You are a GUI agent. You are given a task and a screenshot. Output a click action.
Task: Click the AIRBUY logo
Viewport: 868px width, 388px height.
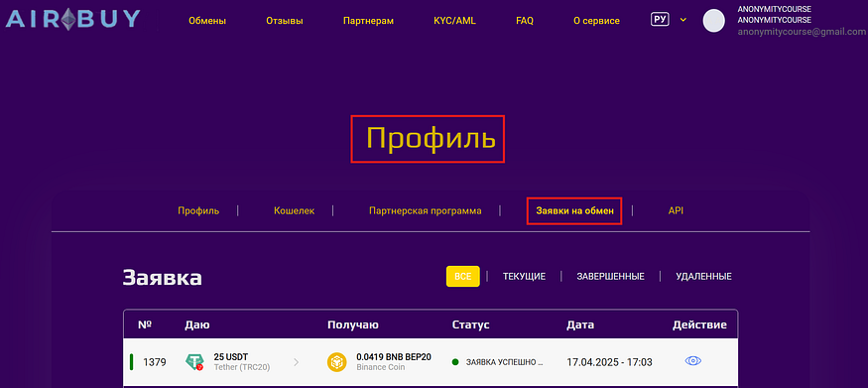click(72, 20)
